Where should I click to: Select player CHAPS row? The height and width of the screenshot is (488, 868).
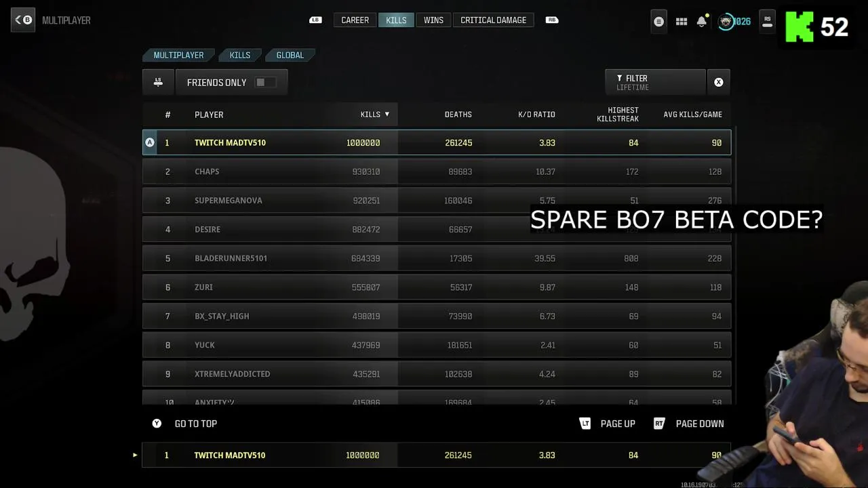pyautogui.click(x=437, y=171)
